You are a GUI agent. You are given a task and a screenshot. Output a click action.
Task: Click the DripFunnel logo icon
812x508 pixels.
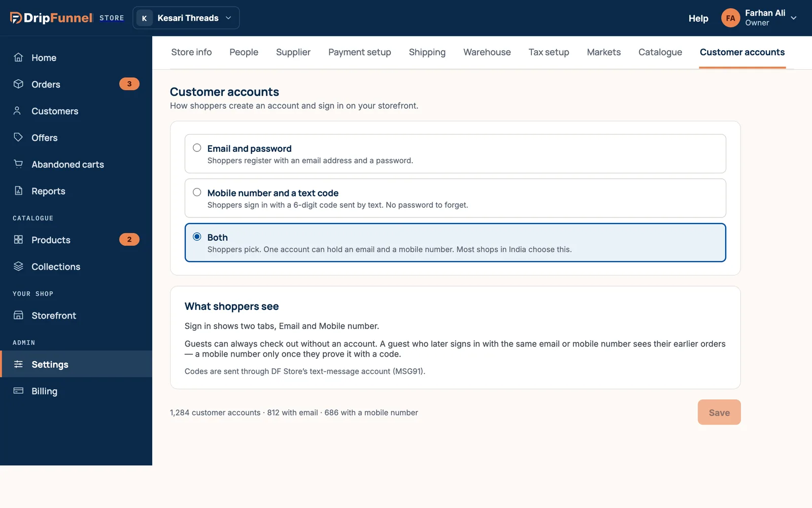pos(16,18)
